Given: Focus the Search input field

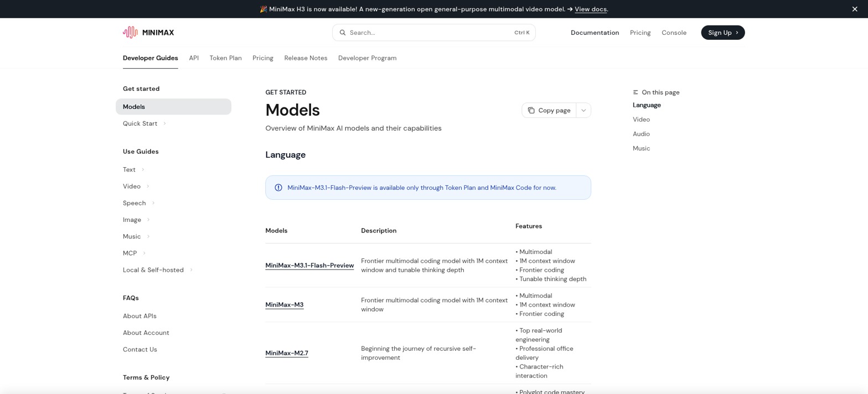Looking at the screenshot, I should pos(433,33).
